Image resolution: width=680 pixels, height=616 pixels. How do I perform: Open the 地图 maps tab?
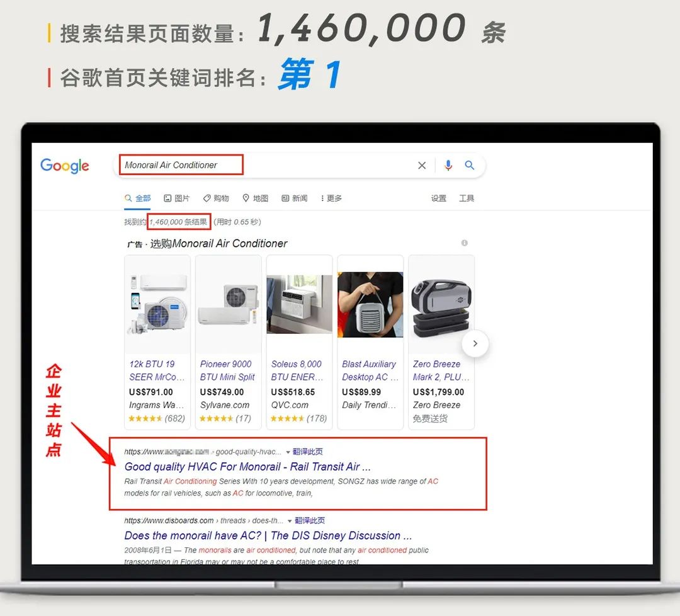click(x=256, y=198)
